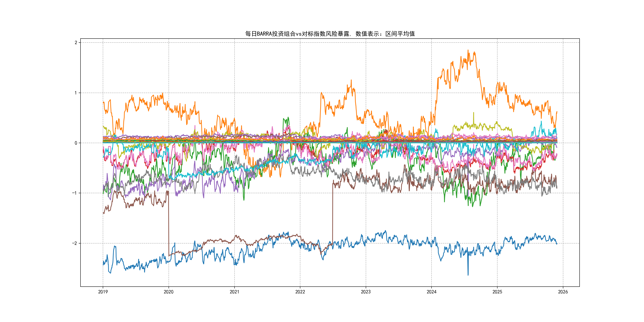The width and height of the screenshot is (644, 322).
Task: Click the 2024 x-axis tick label
Action: pos(432,292)
